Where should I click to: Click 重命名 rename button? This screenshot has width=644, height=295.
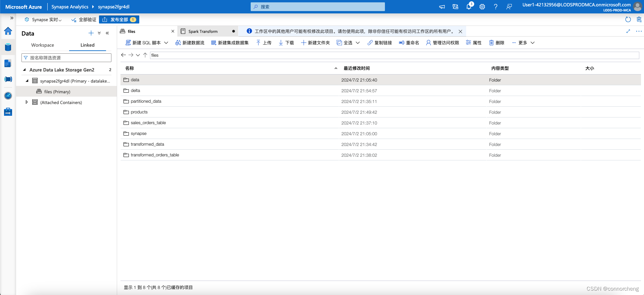pyautogui.click(x=409, y=43)
